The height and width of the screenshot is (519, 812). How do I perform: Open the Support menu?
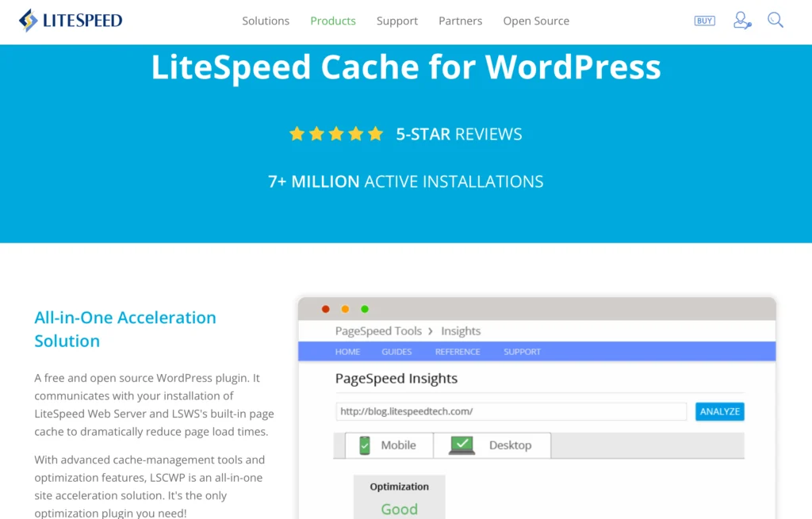pyautogui.click(x=397, y=21)
